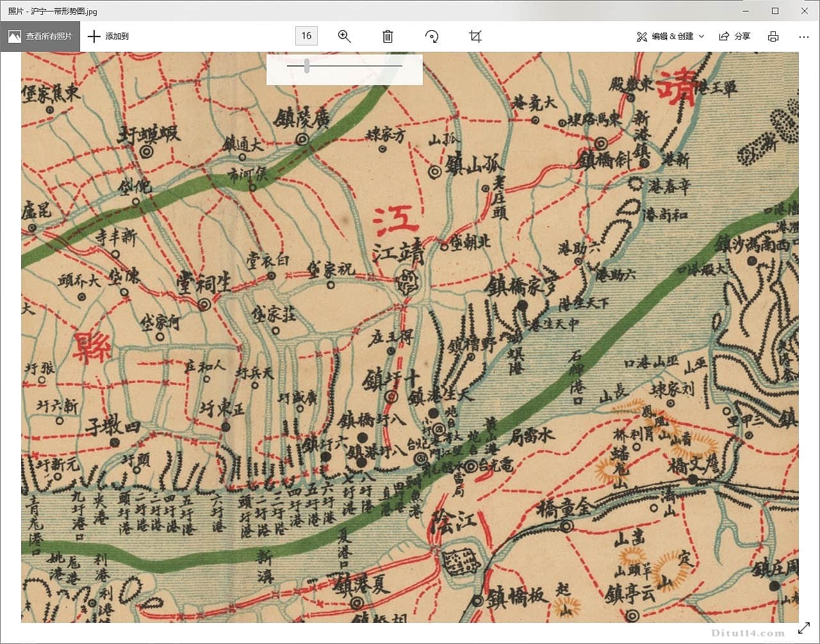Print the map with printer icon
The width and height of the screenshot is (820, 644).
coord(773,36)
